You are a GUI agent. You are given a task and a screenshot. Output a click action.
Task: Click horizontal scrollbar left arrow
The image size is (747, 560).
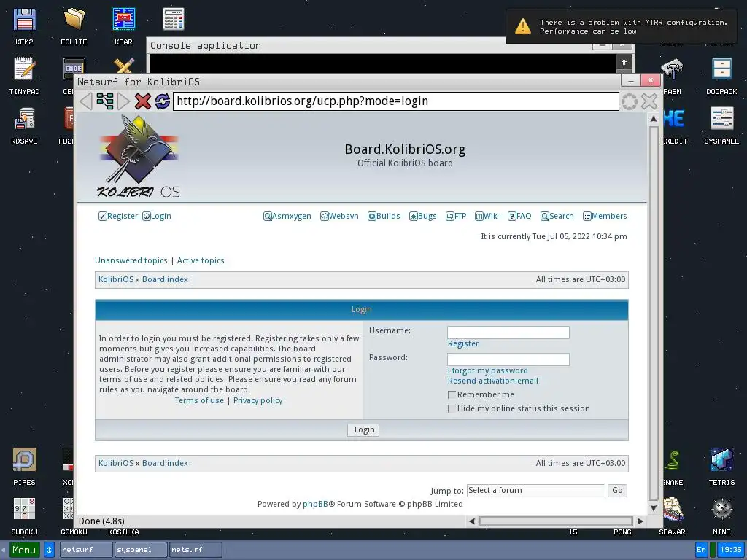tap(472, 521)
